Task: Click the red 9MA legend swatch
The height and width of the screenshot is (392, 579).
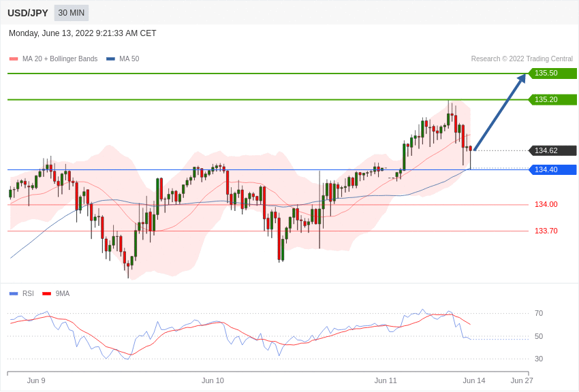Action: [x=46, y=294]
